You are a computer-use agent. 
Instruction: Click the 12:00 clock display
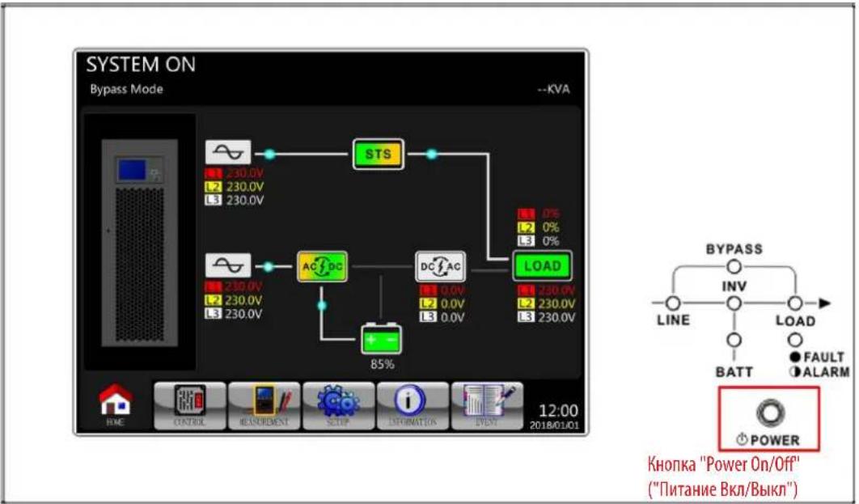pos(558,411)
